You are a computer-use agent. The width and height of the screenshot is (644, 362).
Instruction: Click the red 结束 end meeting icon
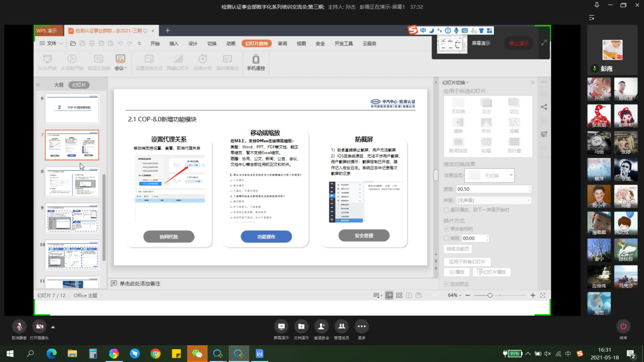coord(623,326)
